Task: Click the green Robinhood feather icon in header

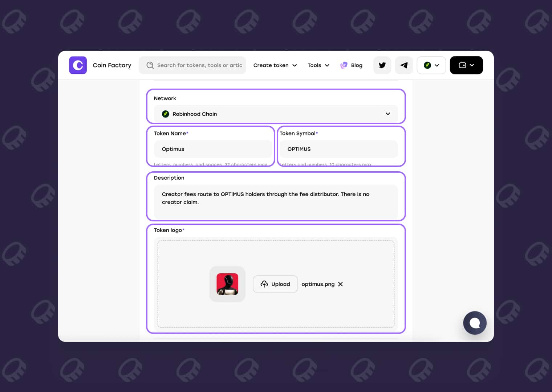Action: (x=427, y=65)
